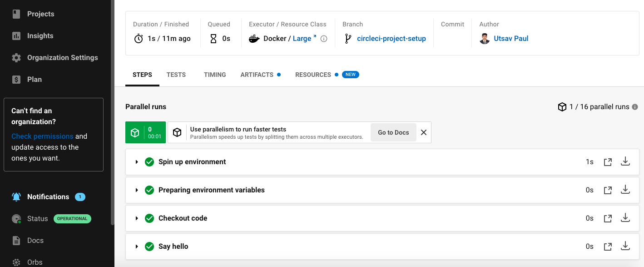This screenshot has height=267, width=644.
Task: Expand the Spin up environment step
Action: click(x=137, y=162)
